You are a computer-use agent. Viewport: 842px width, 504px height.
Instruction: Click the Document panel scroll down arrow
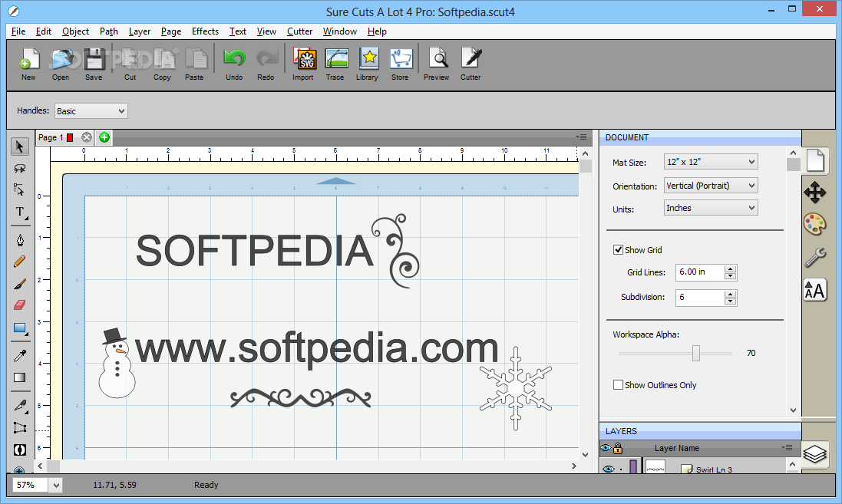[x=793, y=410]
